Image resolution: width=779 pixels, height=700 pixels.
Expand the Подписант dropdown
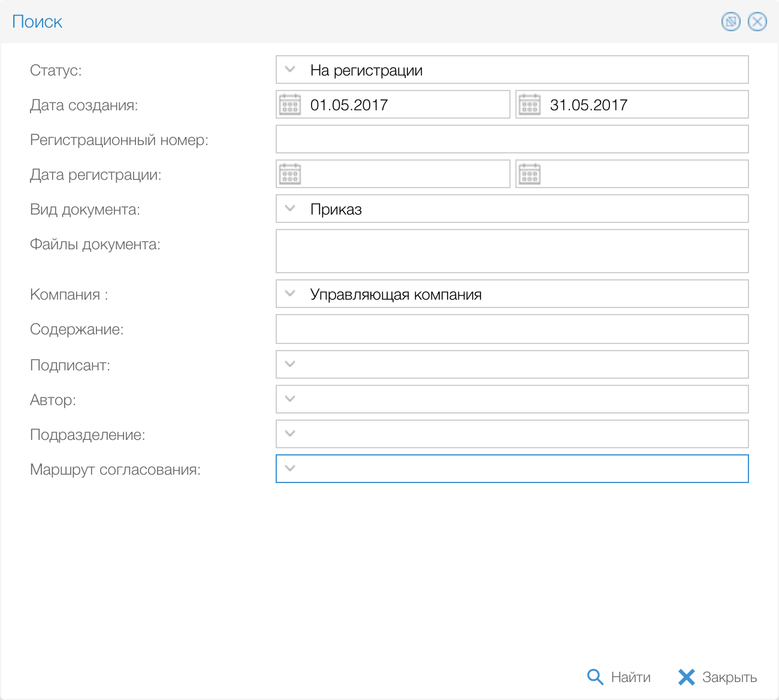point(291,364)
